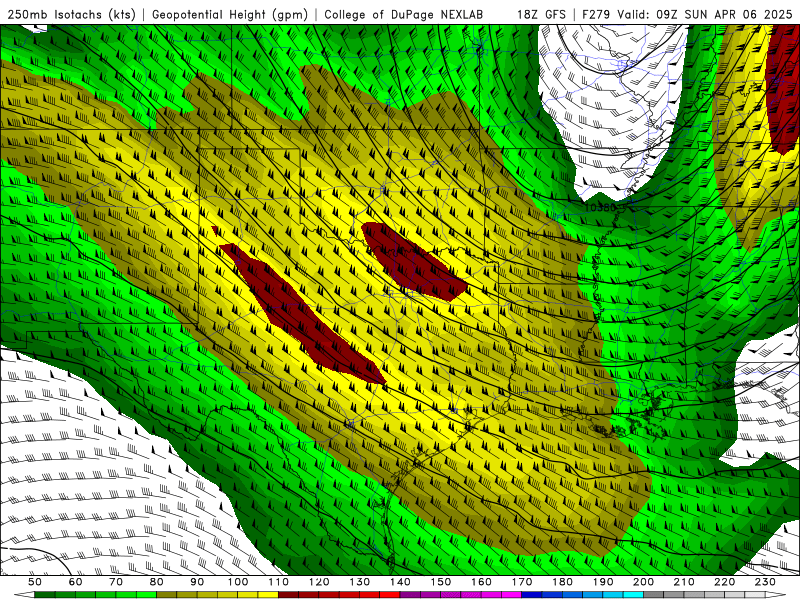Click the "F279" forecast hour text
Image resolution: width=800 pixels, height=600 pixels.
596,15
